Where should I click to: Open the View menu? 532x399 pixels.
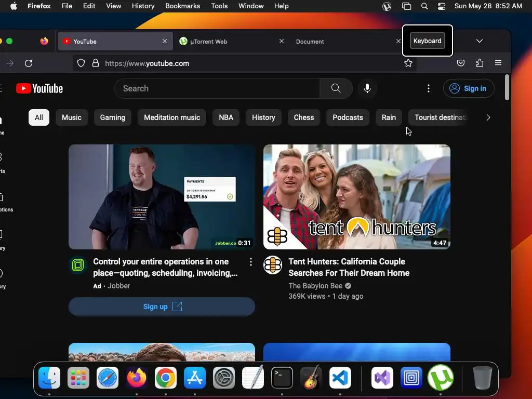113,6
